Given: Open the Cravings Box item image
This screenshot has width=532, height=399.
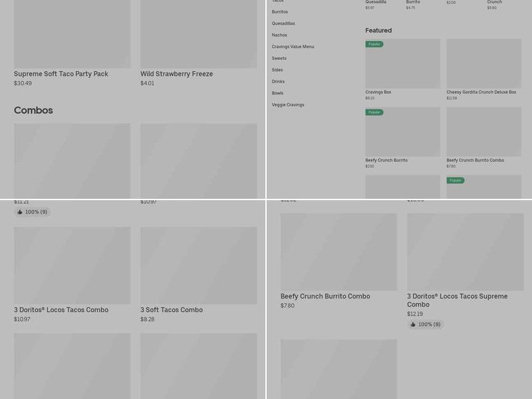Looking at the screenshot, I should point(403,63).
